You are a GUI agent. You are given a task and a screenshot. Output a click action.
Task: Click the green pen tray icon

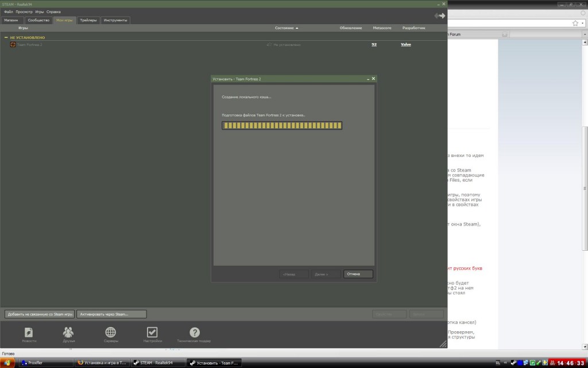(x=538, y=363)
